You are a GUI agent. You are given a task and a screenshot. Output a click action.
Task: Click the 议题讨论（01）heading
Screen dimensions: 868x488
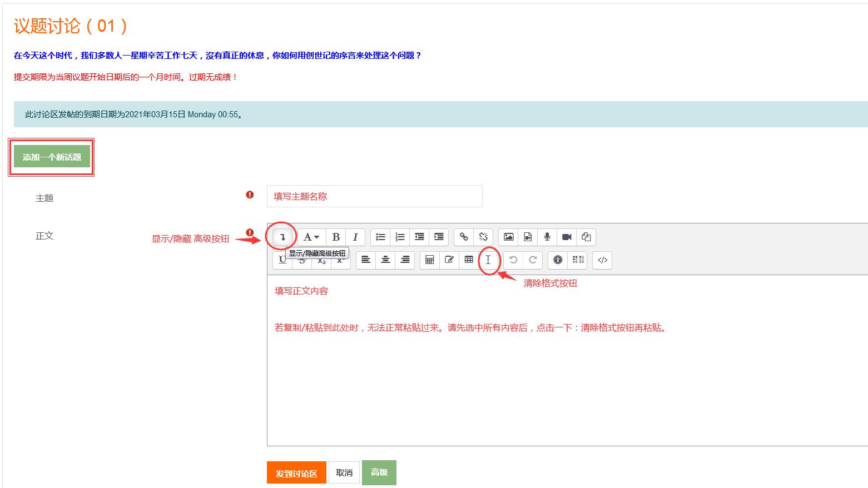tap(71, 26)
